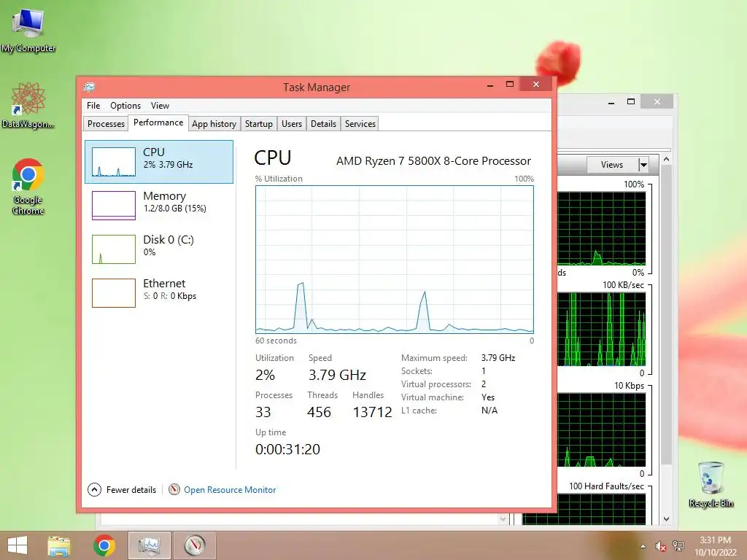747x560 pixels.
Task: Click the Task Manager title bar icon
Action: [89, 87]
